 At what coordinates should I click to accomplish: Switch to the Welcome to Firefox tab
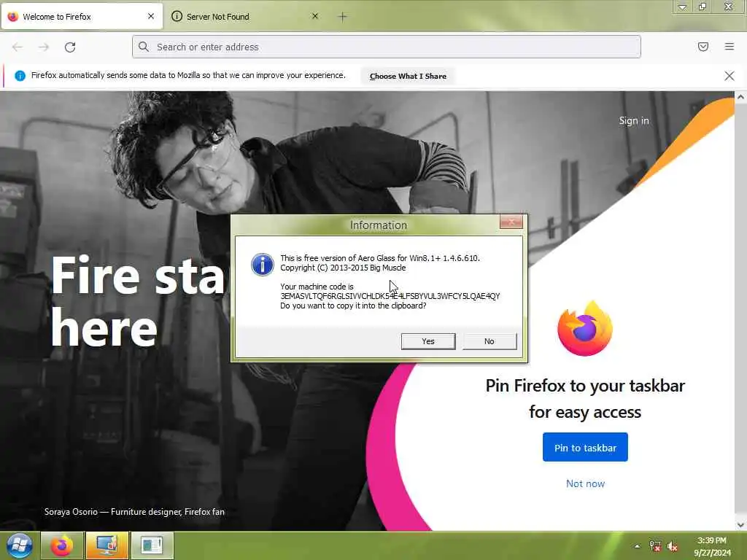(x=82, y=17)
